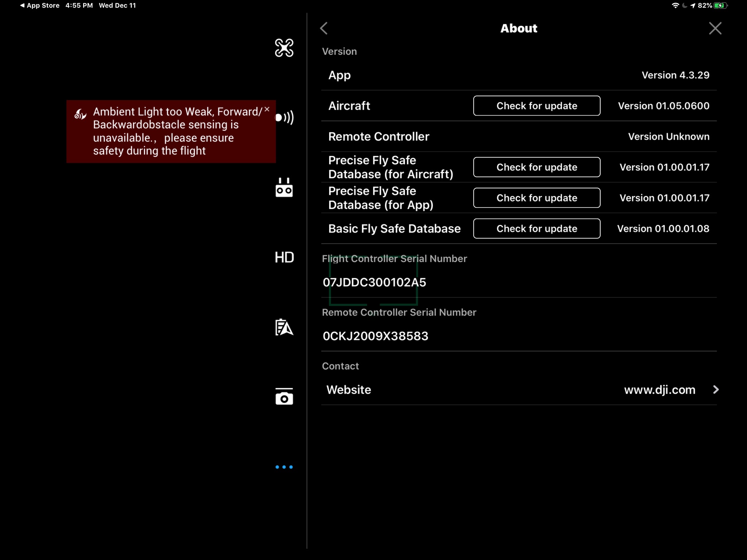Screen dimensions: 747x560
Task: Select remote controller serial 0CKJ2009X38583
Action: coord(376,336)
